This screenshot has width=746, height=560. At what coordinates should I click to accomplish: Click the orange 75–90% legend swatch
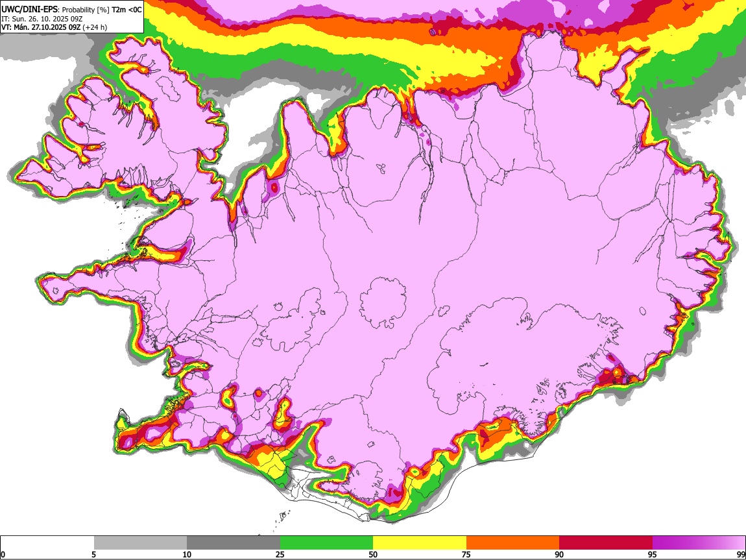pos(513,542)
